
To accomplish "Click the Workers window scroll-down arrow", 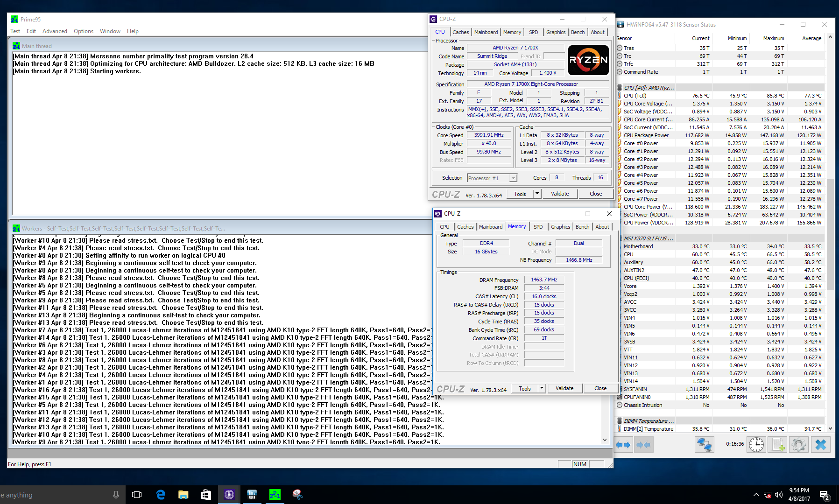I will pyautogui.click(x=605, y=440).
